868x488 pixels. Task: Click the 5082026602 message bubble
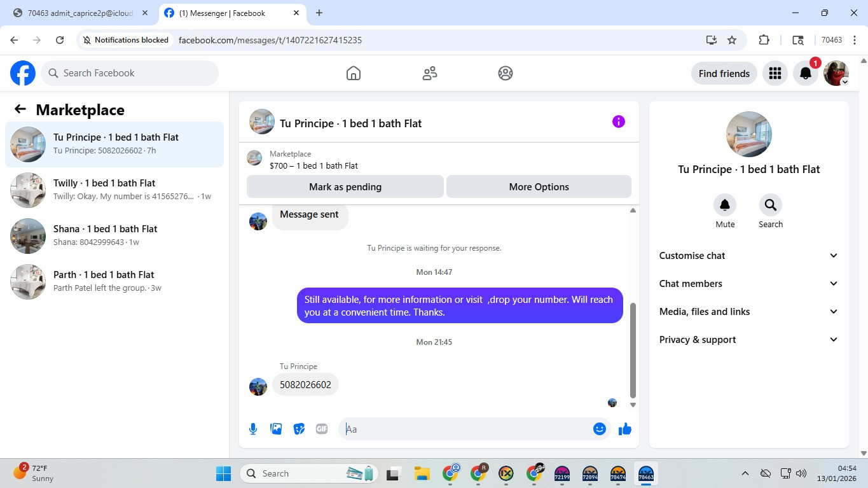pos(305,385)
